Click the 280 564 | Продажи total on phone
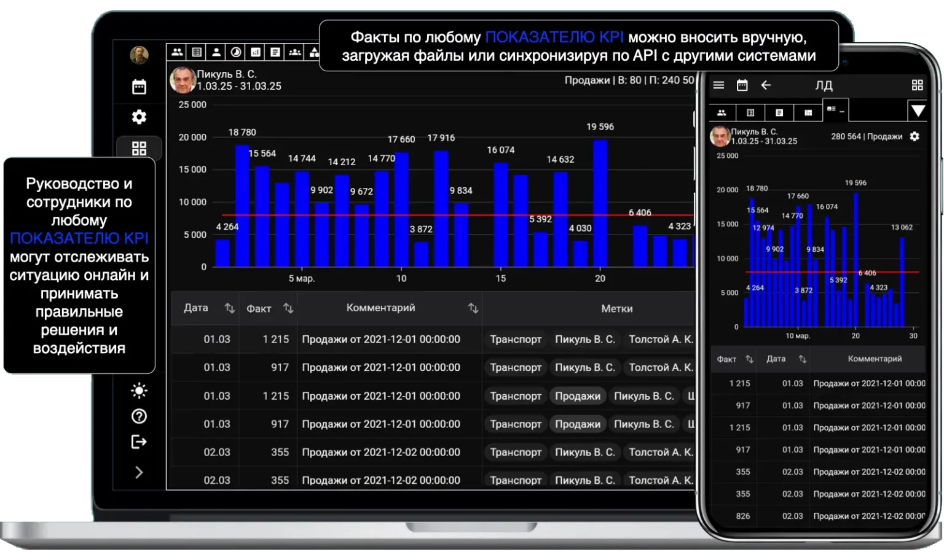 click(867, 136)
